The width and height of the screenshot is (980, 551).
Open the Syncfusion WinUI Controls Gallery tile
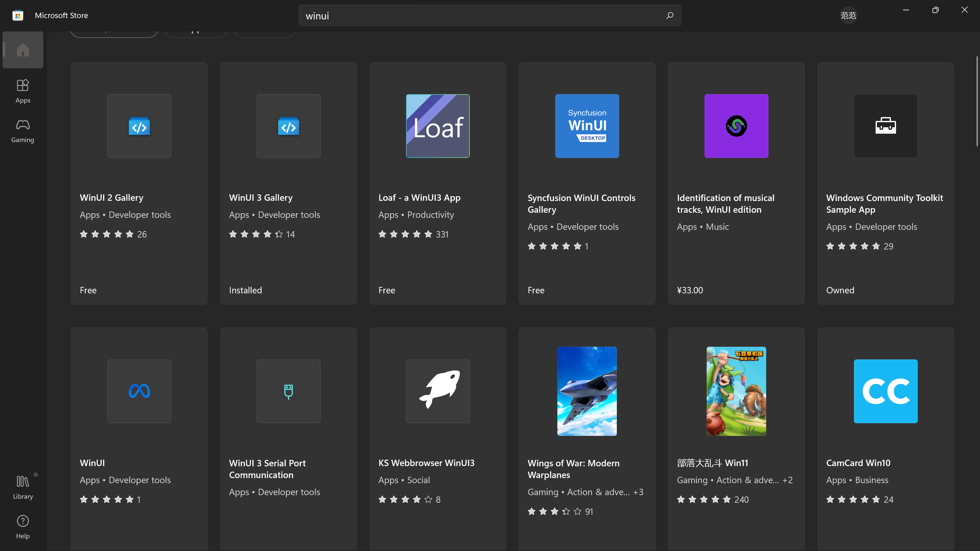click(x=586, y=183)
